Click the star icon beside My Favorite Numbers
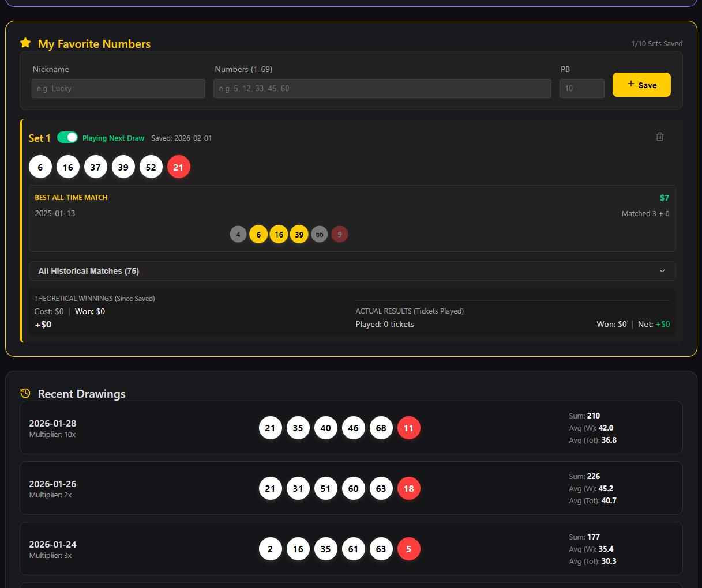Screen dimensions: 702x588 pos(25,43)
